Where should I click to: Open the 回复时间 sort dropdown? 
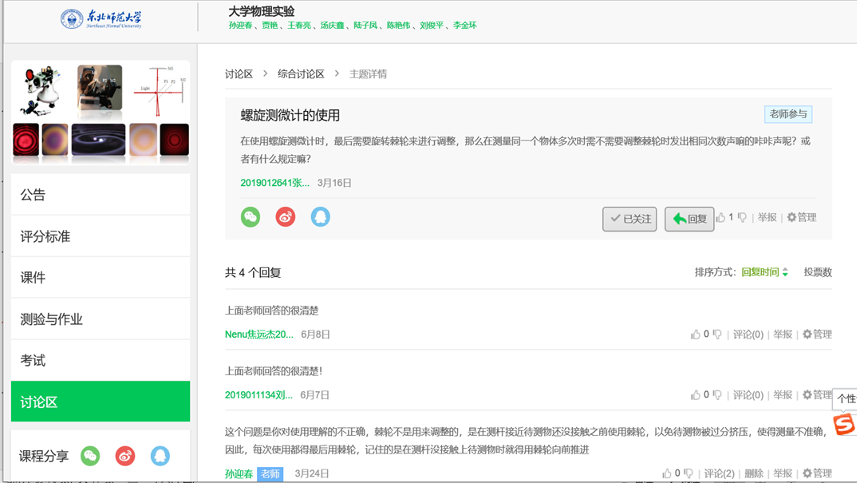click(761, 272)
